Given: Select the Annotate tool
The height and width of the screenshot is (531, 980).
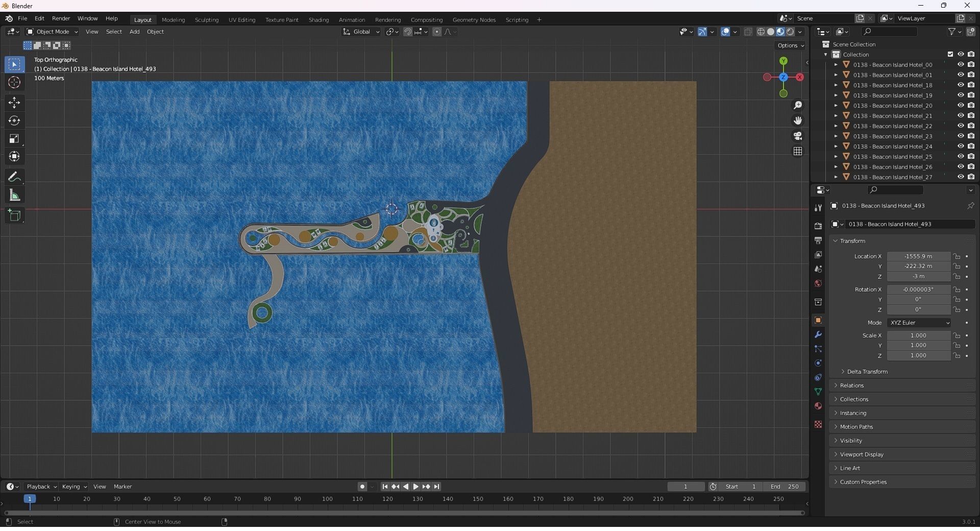Looking at the screenshot, I should coord(14,177).
